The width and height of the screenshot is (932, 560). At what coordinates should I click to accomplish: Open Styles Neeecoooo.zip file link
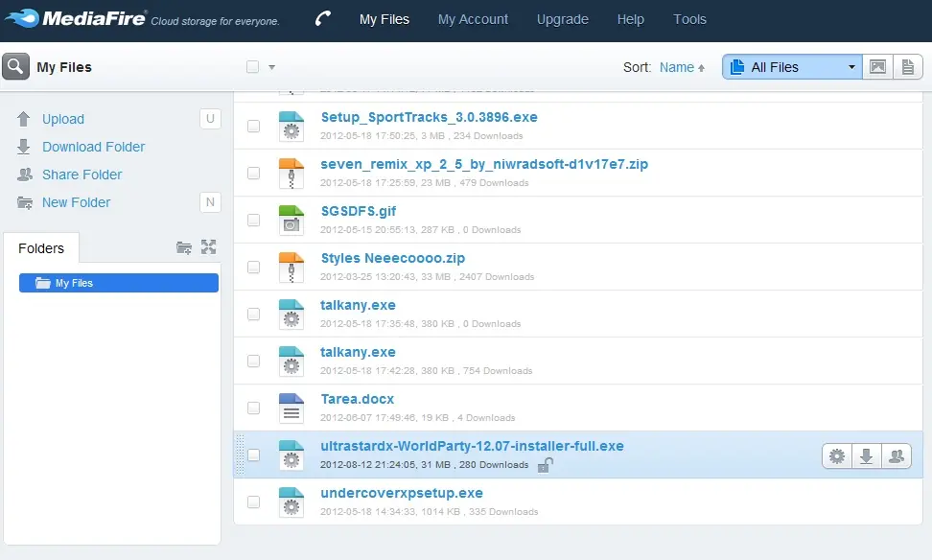(x=393, y=258)
